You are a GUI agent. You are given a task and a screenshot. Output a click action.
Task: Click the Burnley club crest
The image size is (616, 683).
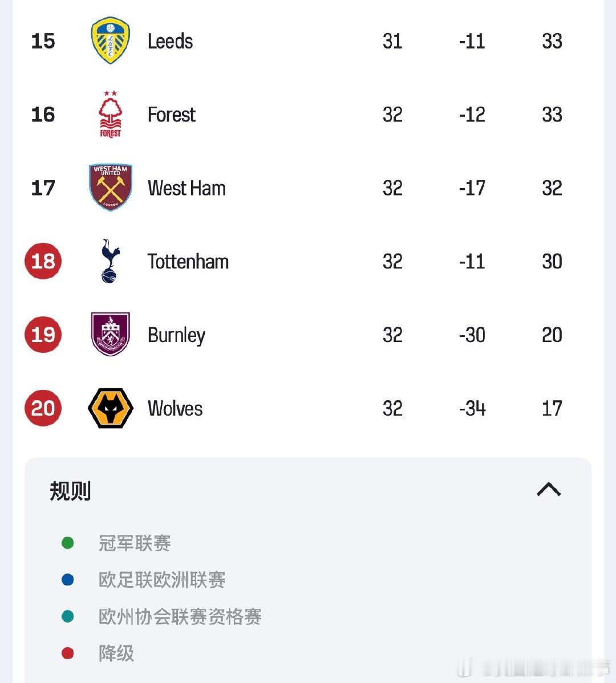(110, 335)
